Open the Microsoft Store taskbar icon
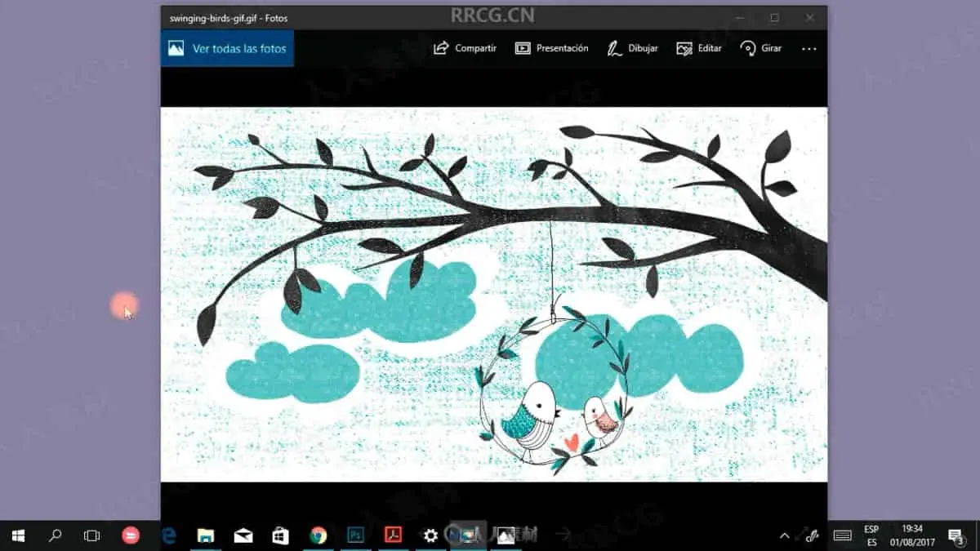Screen dimensions: 980x551 coord(281,535)
